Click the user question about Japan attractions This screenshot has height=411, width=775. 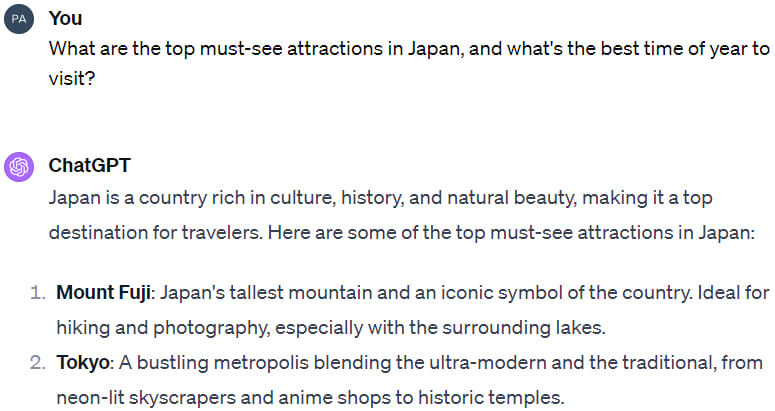tap(409, 63)
